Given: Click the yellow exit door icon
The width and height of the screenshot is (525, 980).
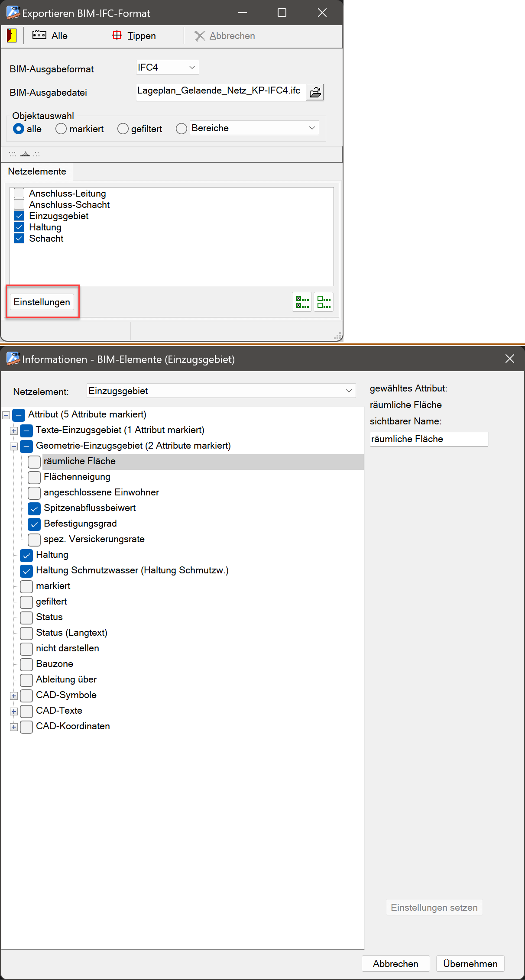Looking at the screenshot, I should (x=12, y=36).
